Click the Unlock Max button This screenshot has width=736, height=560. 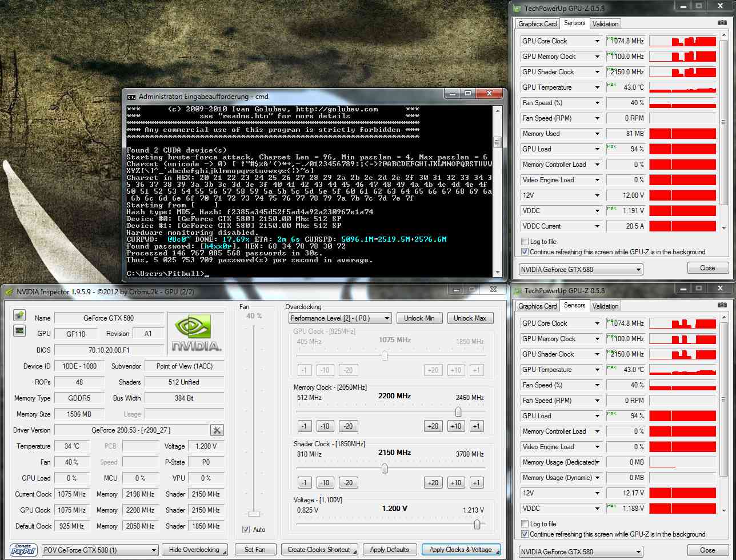(470, 318)
